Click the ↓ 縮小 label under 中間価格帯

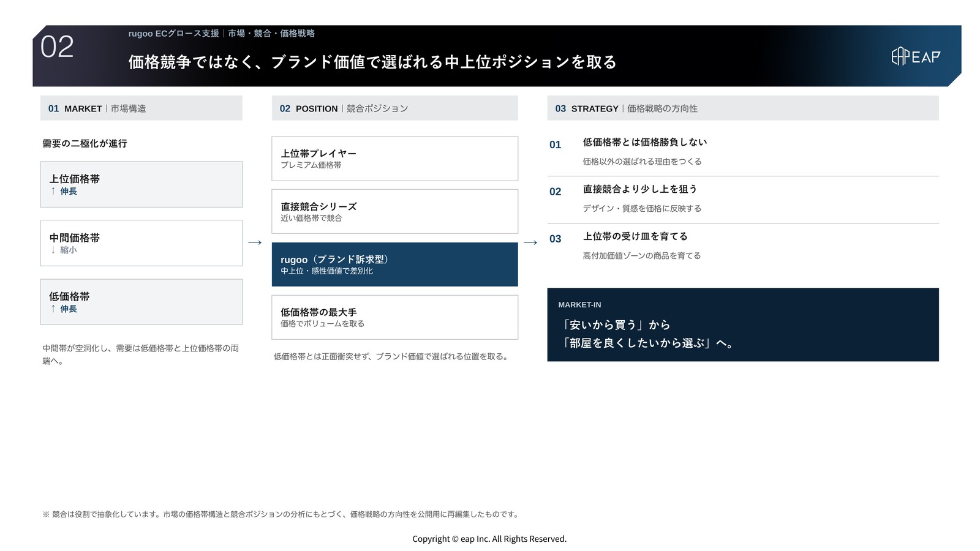(64, 250)
